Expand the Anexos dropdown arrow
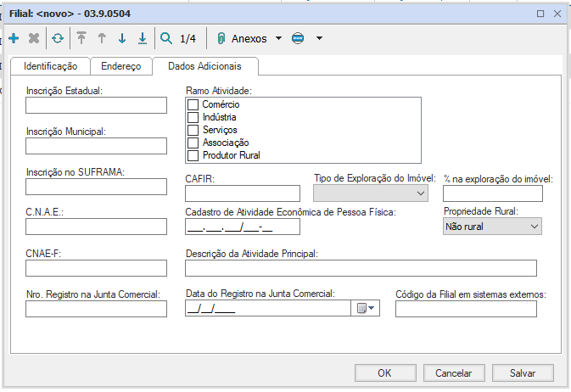 pyautogui.click(x=279, y=38)
